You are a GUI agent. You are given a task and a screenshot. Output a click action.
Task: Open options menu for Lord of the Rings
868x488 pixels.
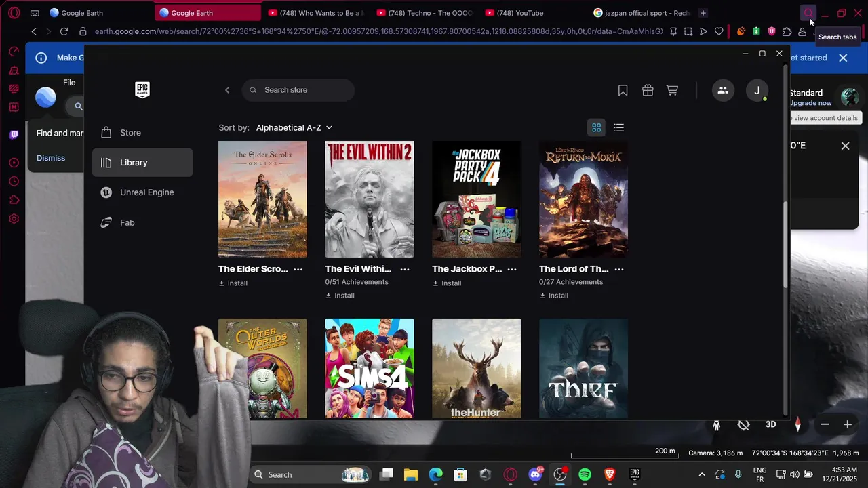click(x=618, y=269)
